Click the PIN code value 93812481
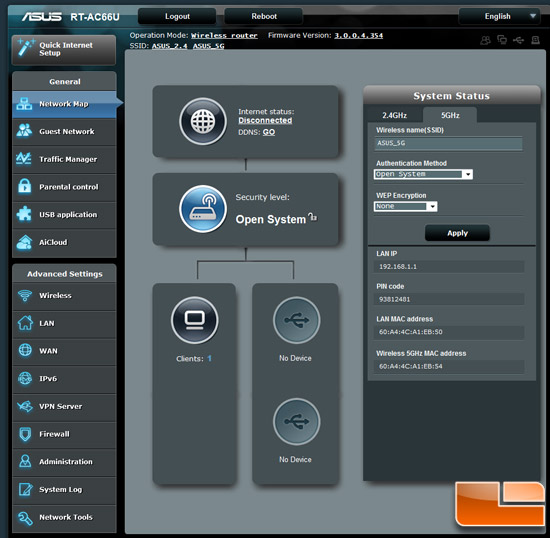This screenshot has height=538, width=550. point(394,299)
